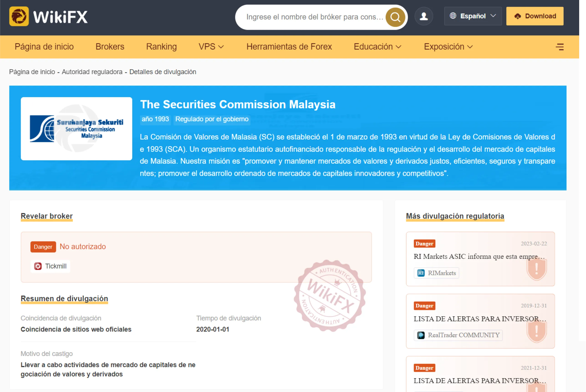Click the WikiFX wordmark text
Image resolution: width=586 pixels, height=392 pixels.
[x=60, y=17]
